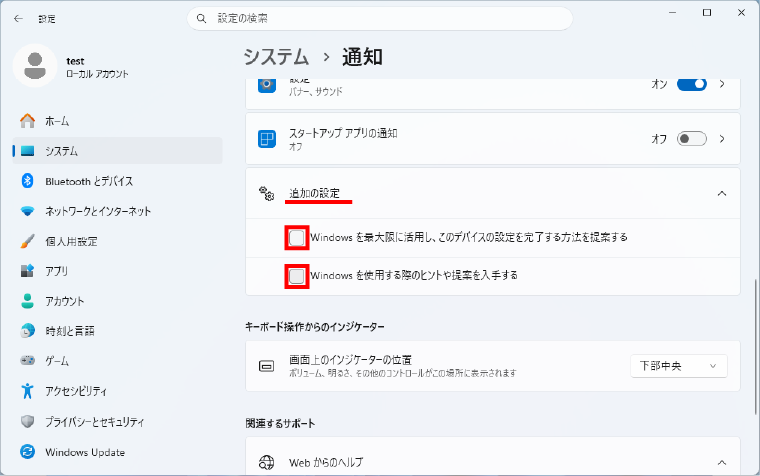Click the 追加の設定 gears icon
Image resolution: width=760 pixels, height=476 pixels.
click(267, 193)
